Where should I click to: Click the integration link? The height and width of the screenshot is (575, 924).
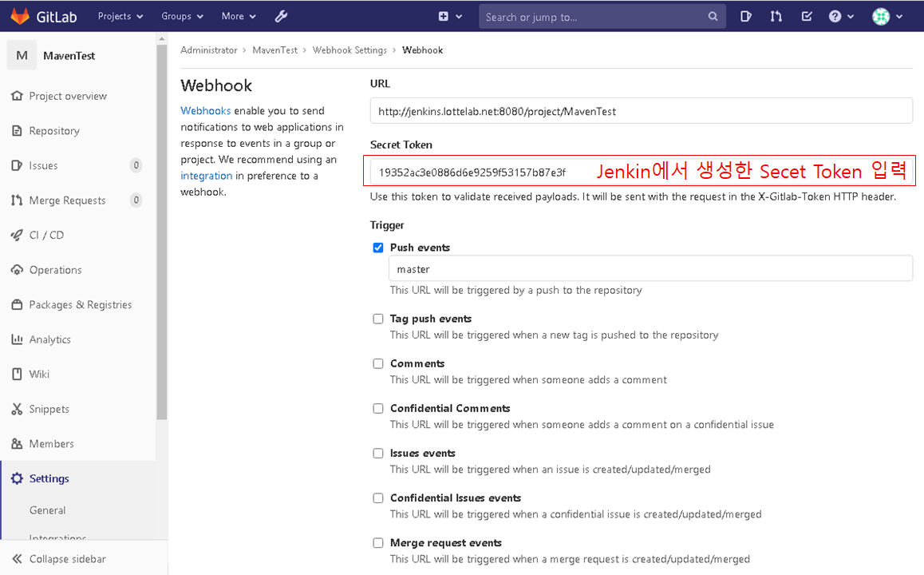pyautogui.click(x=206, y=176)
